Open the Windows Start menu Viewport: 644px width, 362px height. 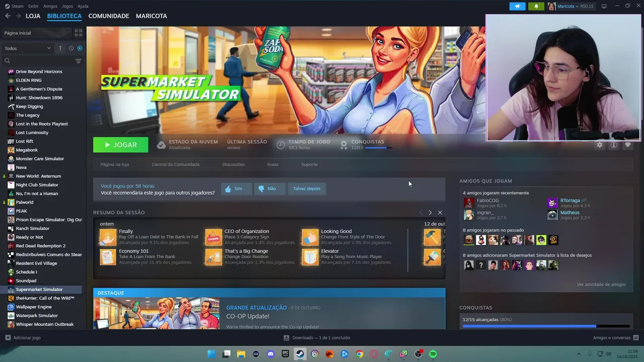pyautogui.click(x=211, y=354)
